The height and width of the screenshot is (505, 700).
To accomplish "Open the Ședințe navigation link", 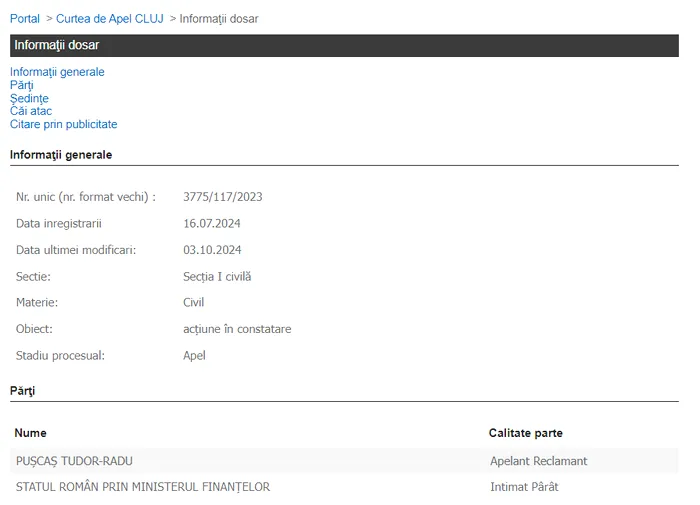I will (29, 98).
